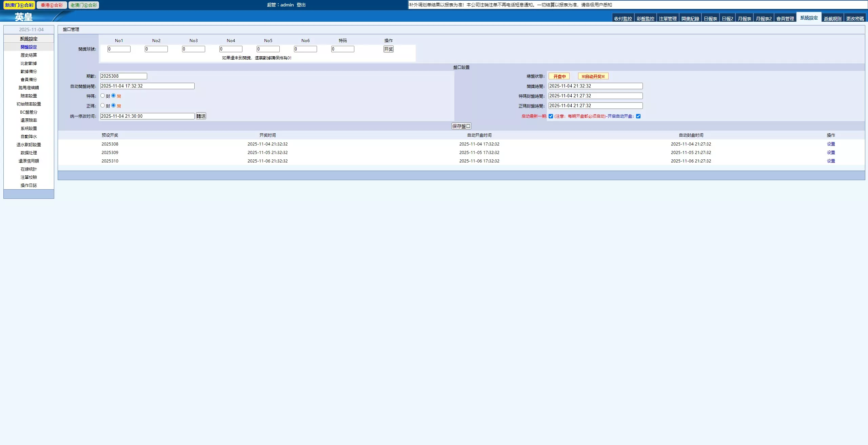This screenshot has width=868, height=445.
Task: Open 歷史結算 in the sidebar
Action: point(28,55)
